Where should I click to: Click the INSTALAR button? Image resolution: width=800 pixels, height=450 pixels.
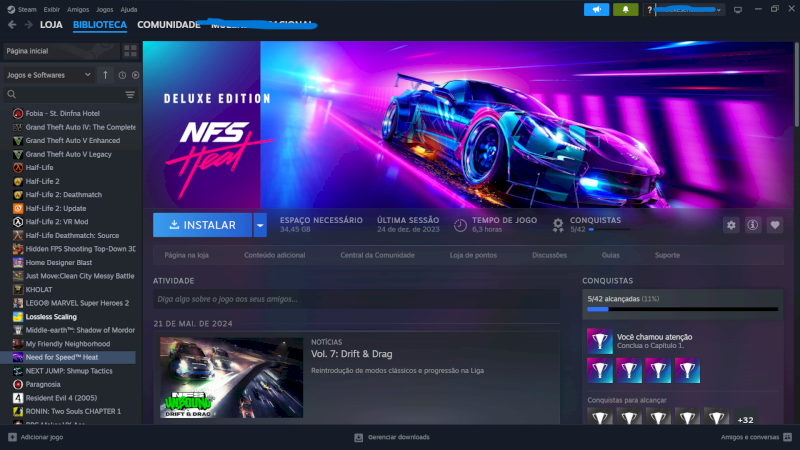point(203,225)
